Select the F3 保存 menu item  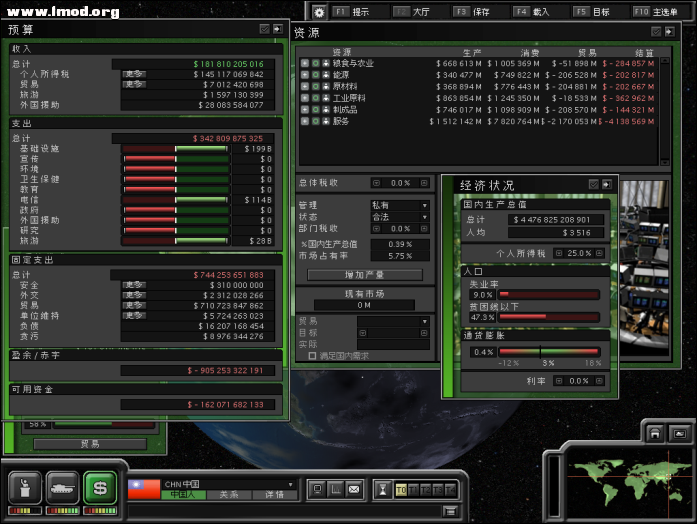[x=474, y=12]
